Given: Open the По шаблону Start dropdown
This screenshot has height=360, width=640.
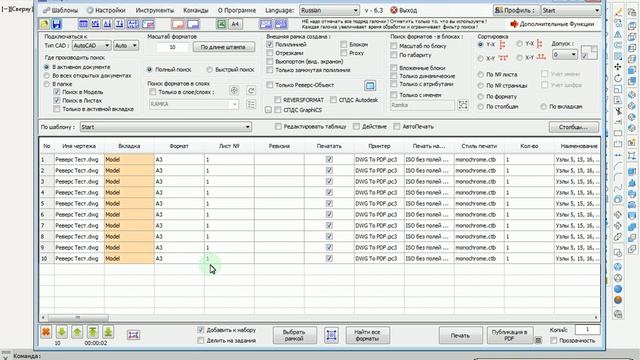Looking at the screenshot, I should click(165, 127).
